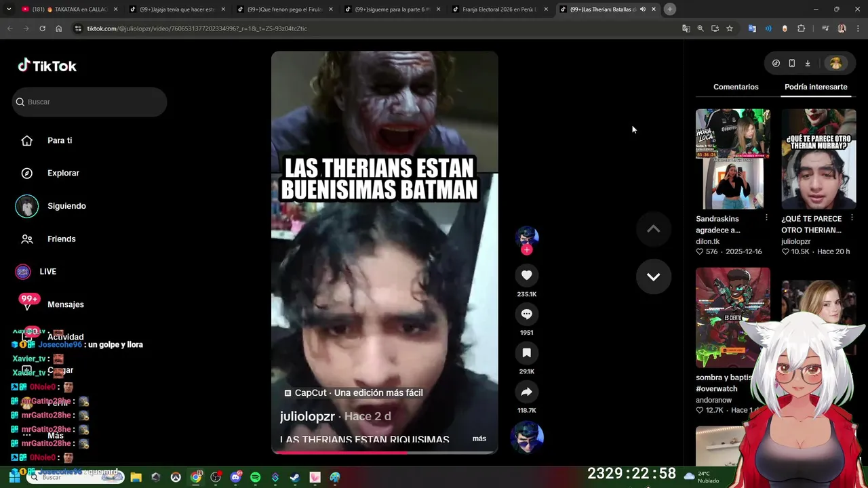Open the Chrome three-dot menu
The height and width of the screenshot is (488, 868).
click(856, 28)
